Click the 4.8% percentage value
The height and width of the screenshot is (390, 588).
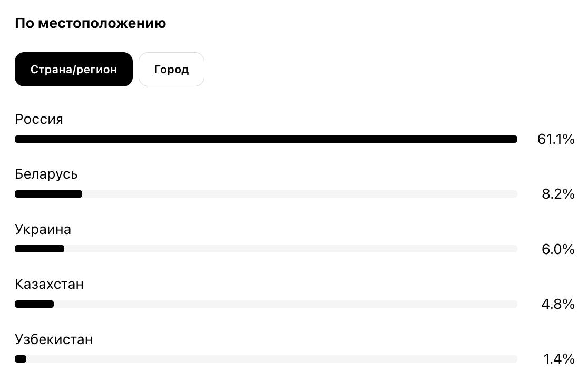pos(558,304)
